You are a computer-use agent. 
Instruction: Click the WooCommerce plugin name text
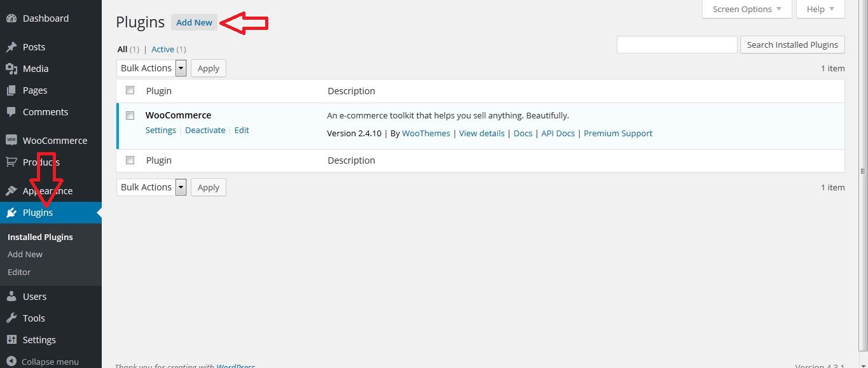click(x=178, y=115)
